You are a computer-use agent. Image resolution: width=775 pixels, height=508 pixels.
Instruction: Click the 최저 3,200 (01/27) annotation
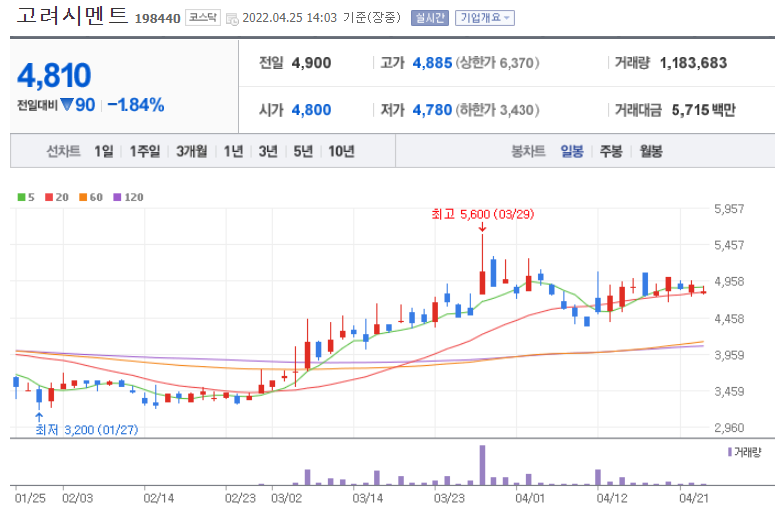(86, 430)
